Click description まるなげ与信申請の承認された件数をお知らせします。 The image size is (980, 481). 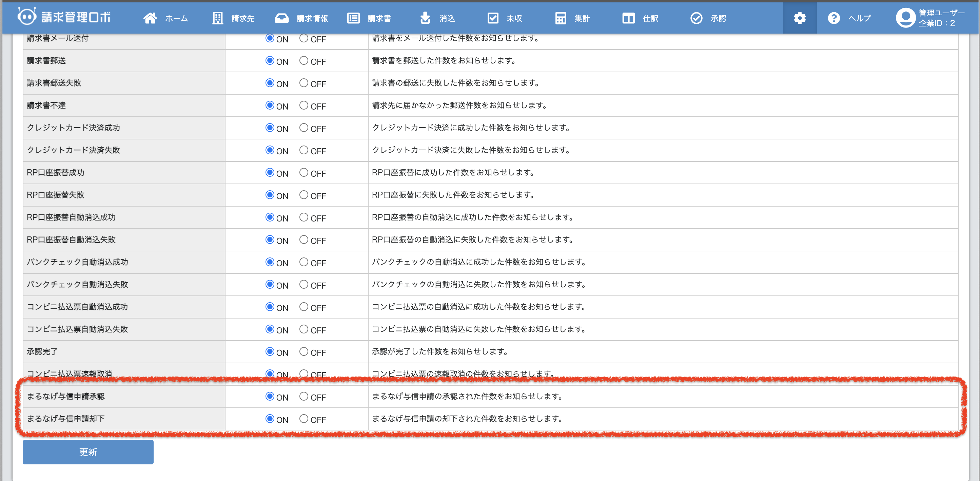click(467, 397)
